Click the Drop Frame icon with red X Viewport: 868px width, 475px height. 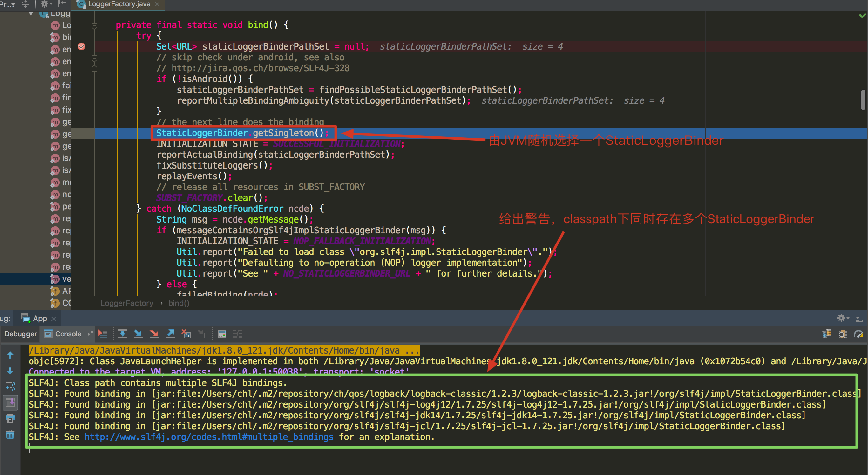(186, 334)
